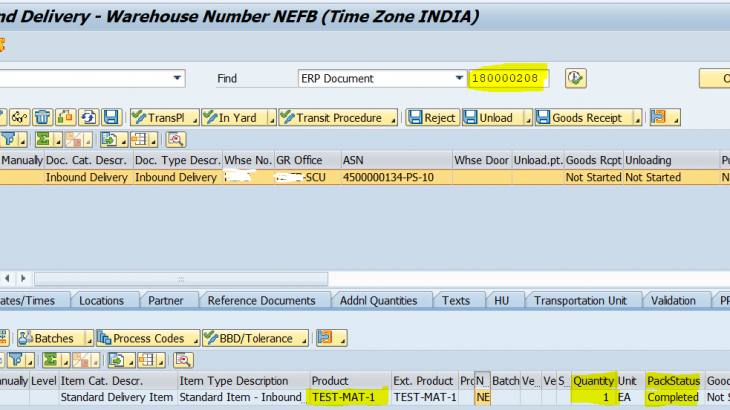Click the layout grid icon below Process Codes button
The width and height of the screenshot is (730, 410).
click(147, 360)
